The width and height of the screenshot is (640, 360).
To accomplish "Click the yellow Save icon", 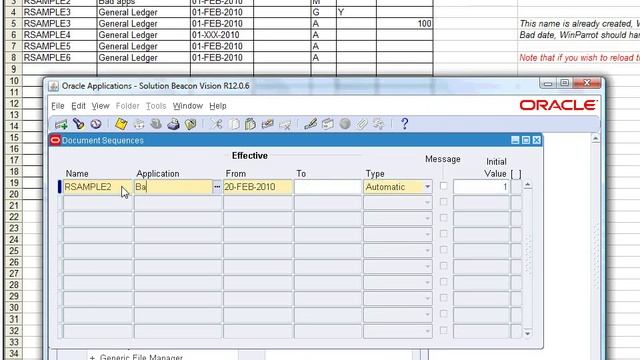I will tap(121, 124).
